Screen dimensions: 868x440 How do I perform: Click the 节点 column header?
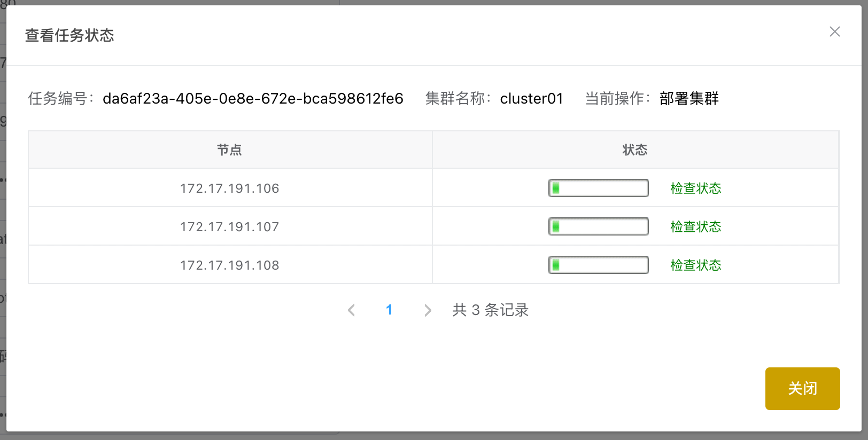pos(229,150)
